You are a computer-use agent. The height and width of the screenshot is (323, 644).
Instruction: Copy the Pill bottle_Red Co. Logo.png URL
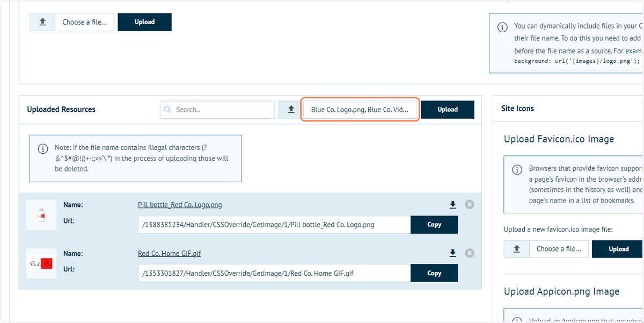point(434,225)
